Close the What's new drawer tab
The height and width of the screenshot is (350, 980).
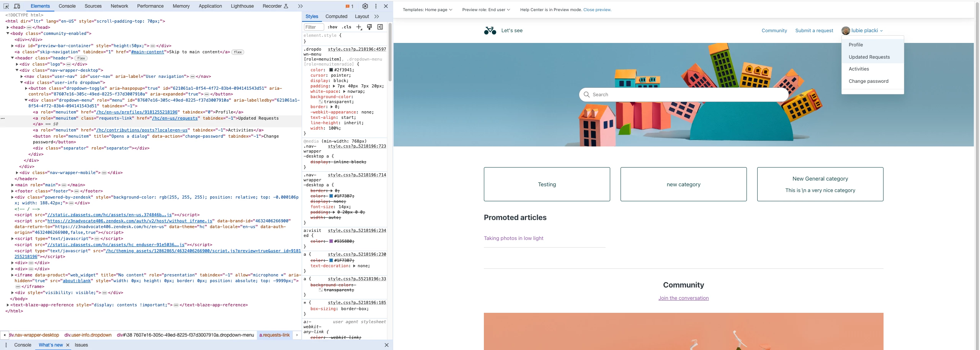(x=68, y=345)
